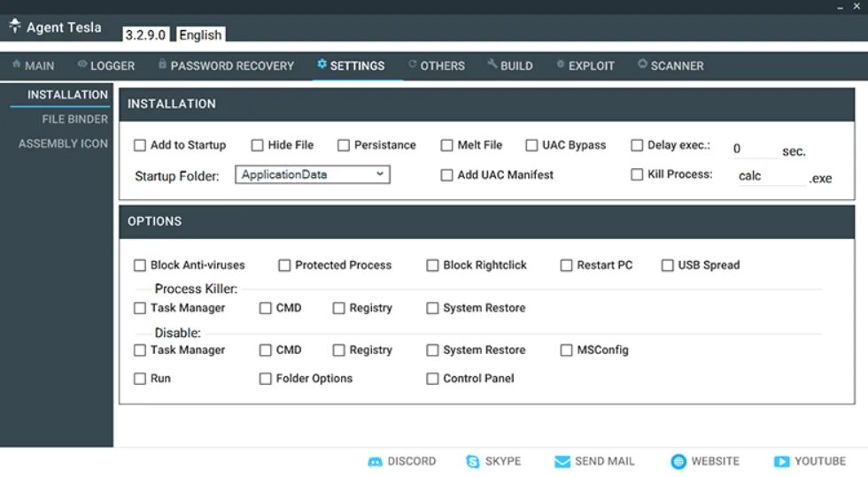Click the Delay exec seconds field
This screenshot has width=868, height=477.
coord(755,150)
